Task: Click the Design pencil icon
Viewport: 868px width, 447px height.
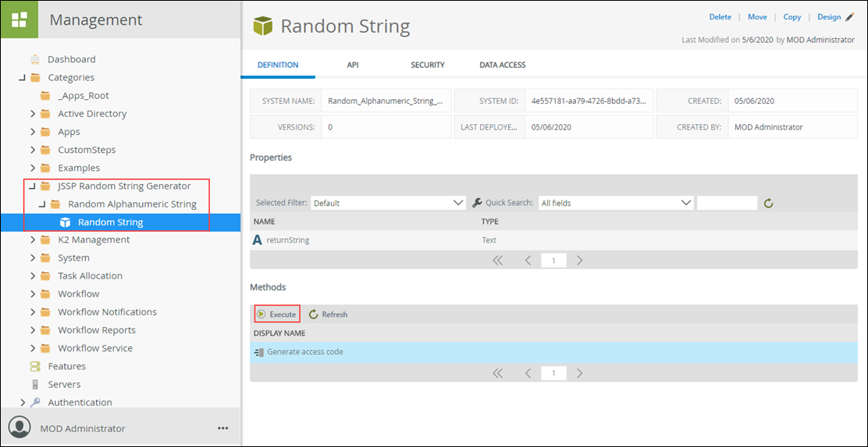Action: pos(850,17)
